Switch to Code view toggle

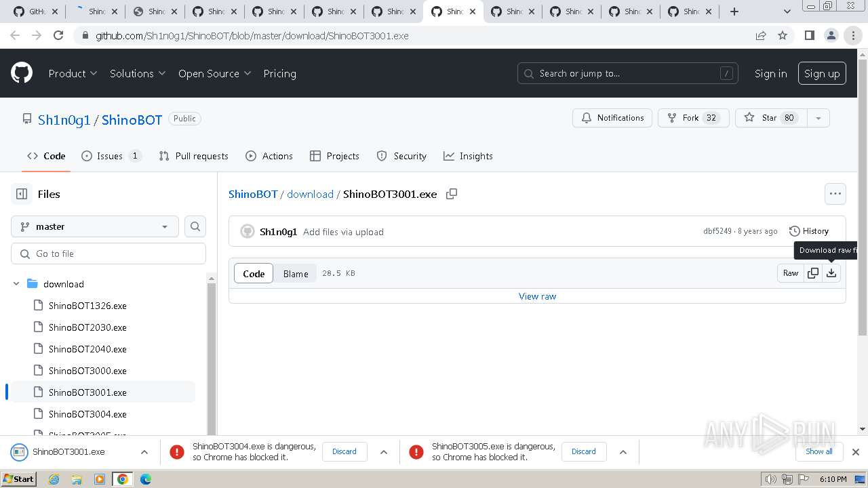[x=254, y=273]
